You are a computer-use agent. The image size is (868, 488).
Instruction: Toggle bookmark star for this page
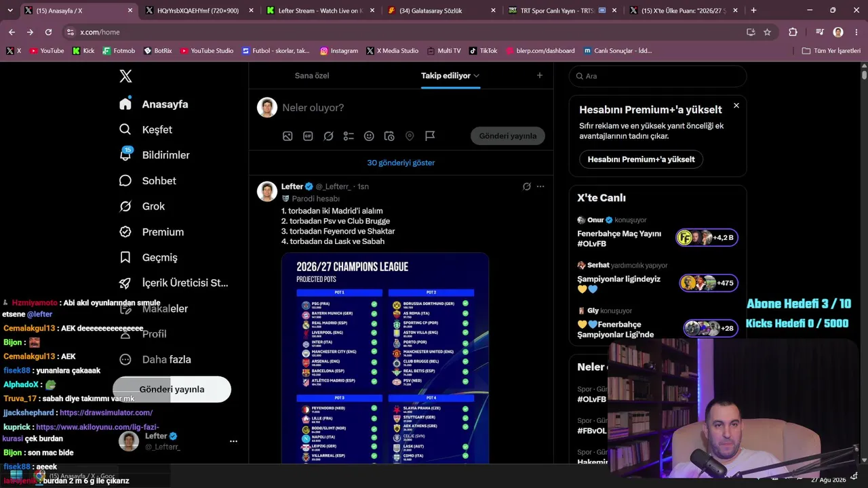(x=767, y=32)
